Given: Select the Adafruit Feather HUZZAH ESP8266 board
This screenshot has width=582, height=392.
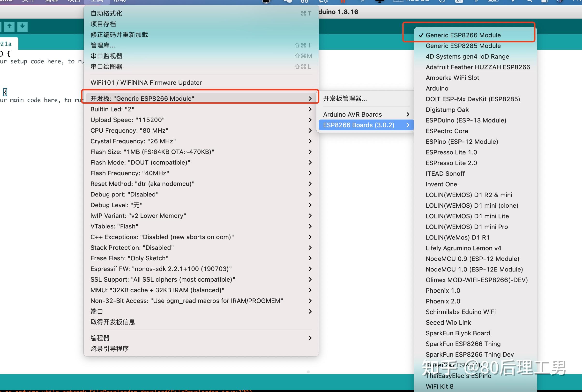Looking at the screenshot, I should click(x=478, y=67).
